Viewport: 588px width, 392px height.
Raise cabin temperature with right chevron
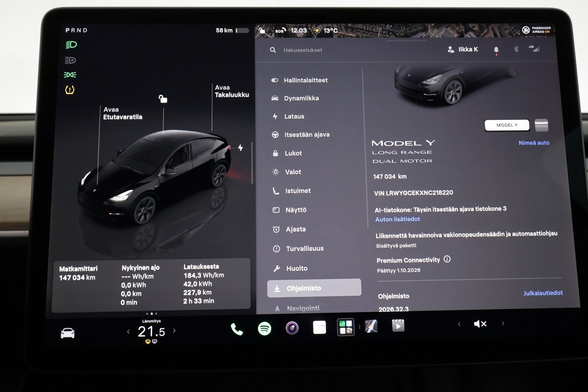click(174, 331)
